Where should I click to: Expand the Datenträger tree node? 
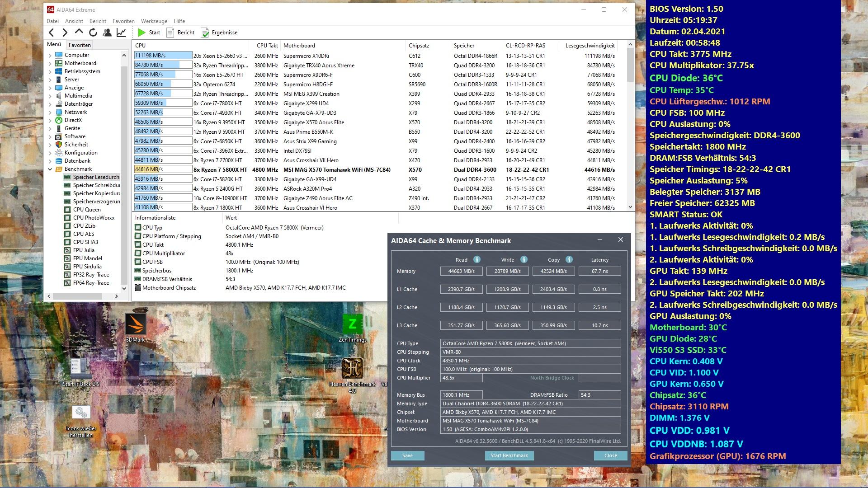50,104
